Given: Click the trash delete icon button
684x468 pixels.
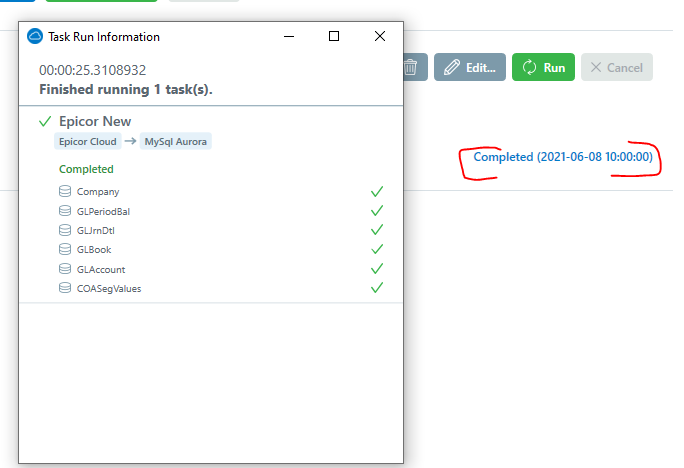Looking at the screenshot, I should 415,67.
